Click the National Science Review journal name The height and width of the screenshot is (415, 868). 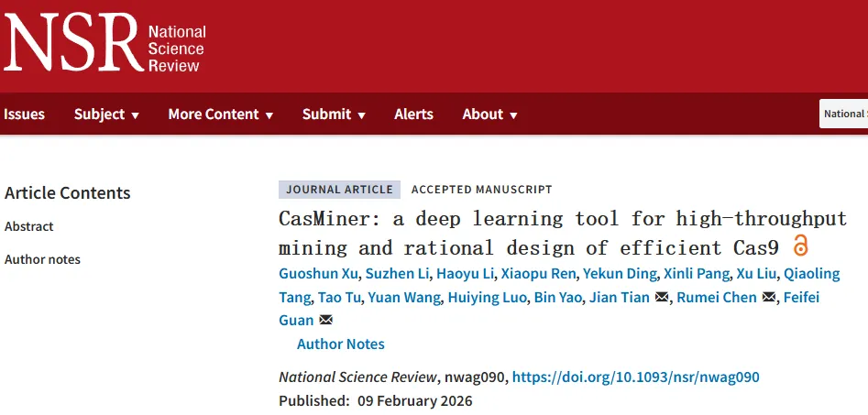(357, 377)
